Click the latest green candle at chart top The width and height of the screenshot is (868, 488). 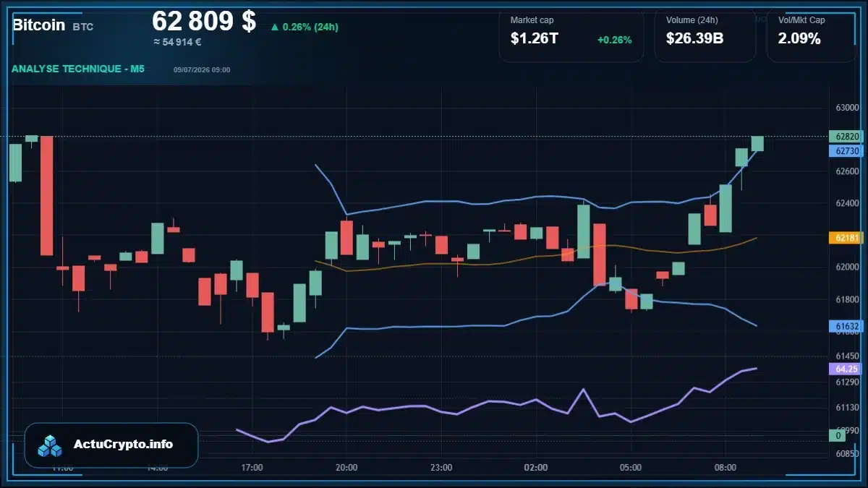click(x=757, y=143)
